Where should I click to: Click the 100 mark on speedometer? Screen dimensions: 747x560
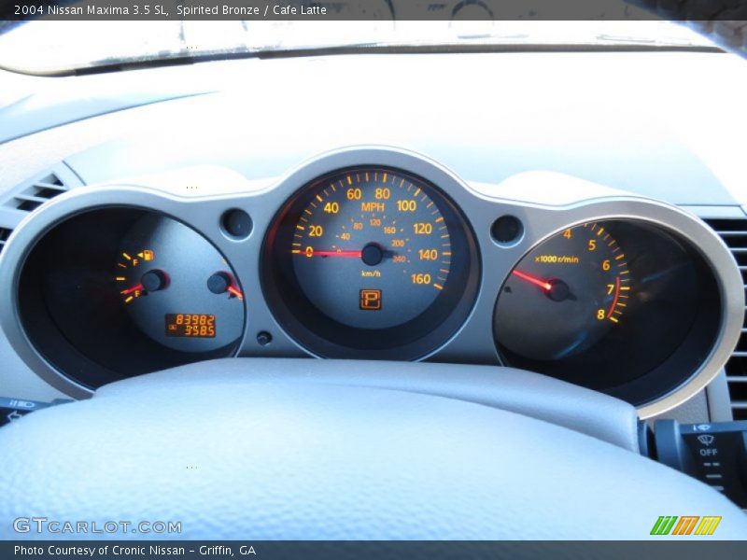click(406, 205)
